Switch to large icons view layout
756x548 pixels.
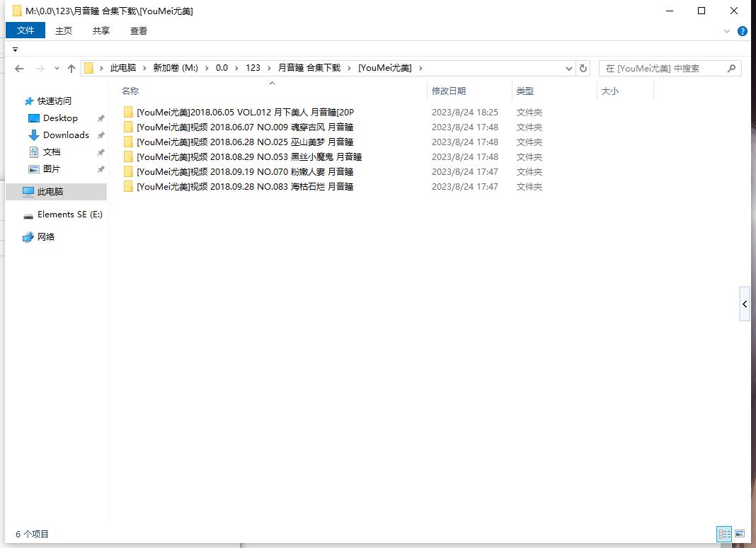pos(740,534)
